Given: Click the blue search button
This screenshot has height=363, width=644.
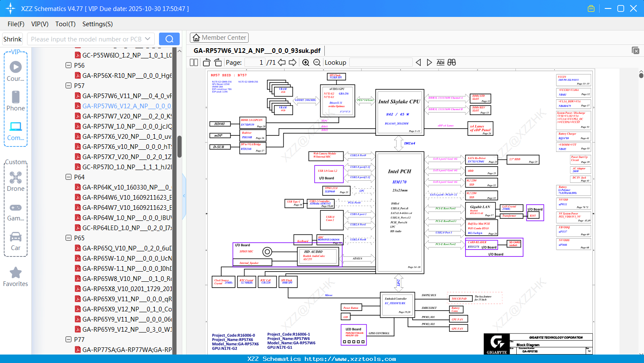Looking at the screenshot, I should (169, 39).
